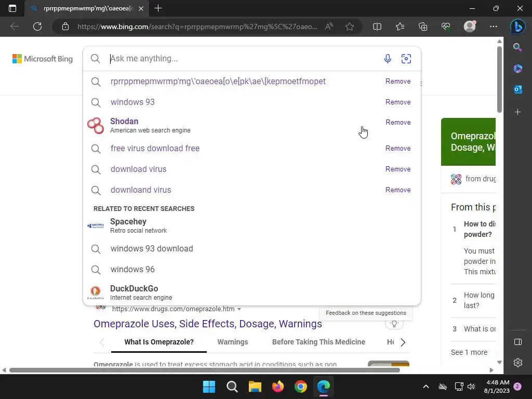Remove download virus from history
This screenshot has width=532, height=399.
tap(397, 169)
